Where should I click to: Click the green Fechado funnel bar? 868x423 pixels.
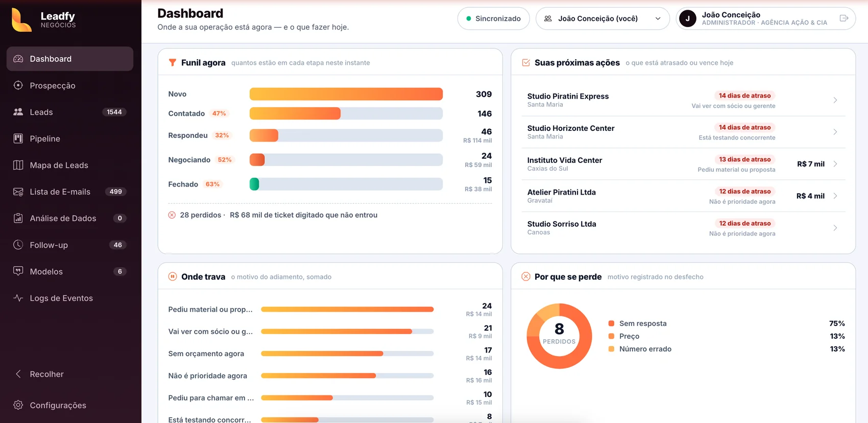(x=254, y=184)
